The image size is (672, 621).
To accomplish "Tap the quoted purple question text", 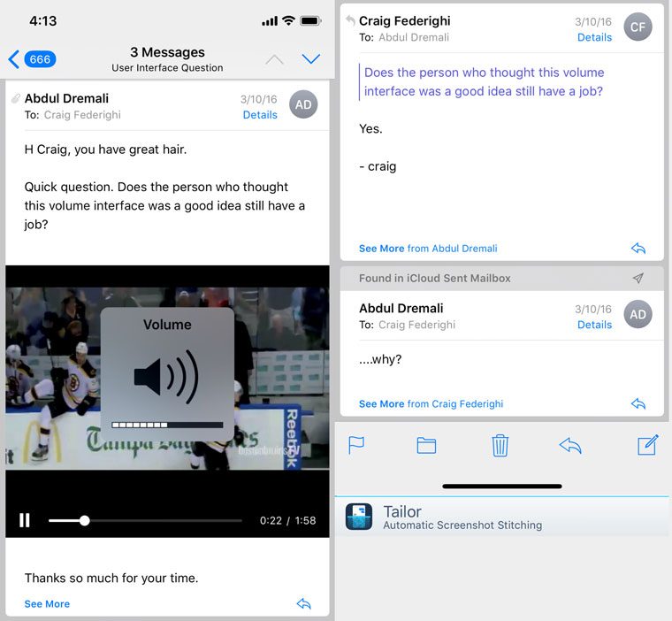I will (484, 81).
